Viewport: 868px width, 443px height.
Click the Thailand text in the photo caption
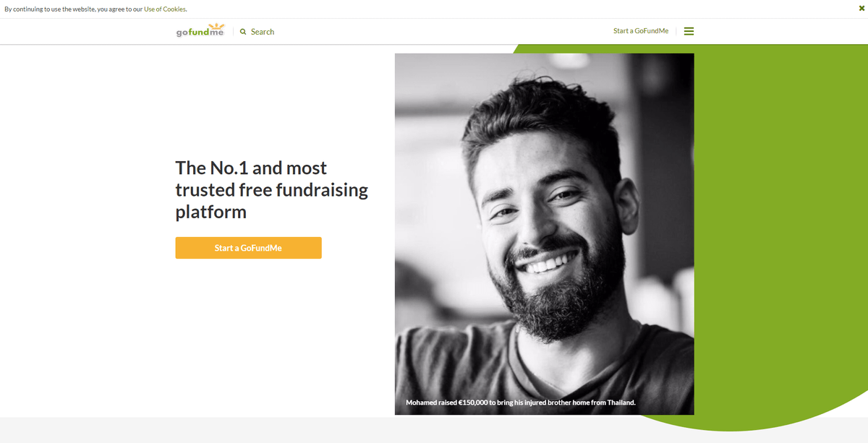pyautogui.click(x=618, y=403)
